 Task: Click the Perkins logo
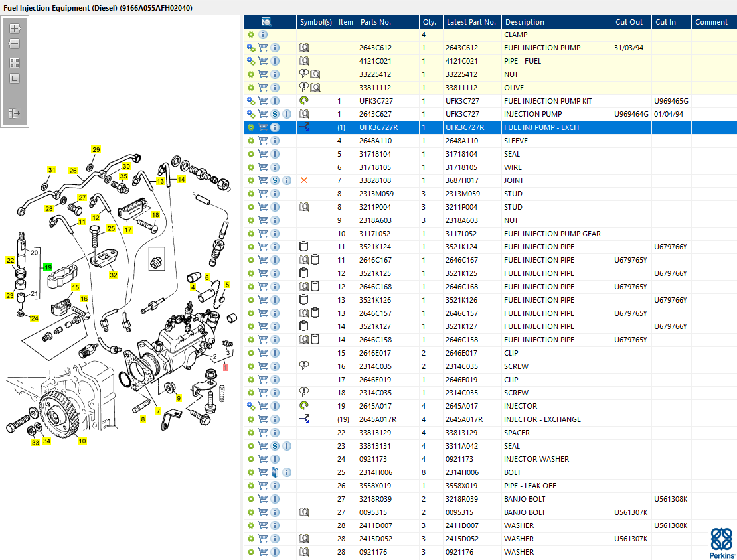(722, 543)
